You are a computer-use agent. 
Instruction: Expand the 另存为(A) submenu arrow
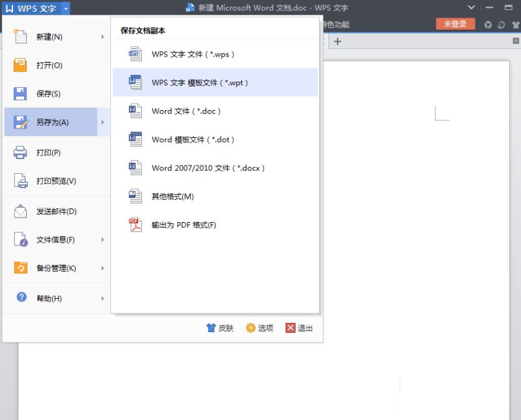[103, 122]
